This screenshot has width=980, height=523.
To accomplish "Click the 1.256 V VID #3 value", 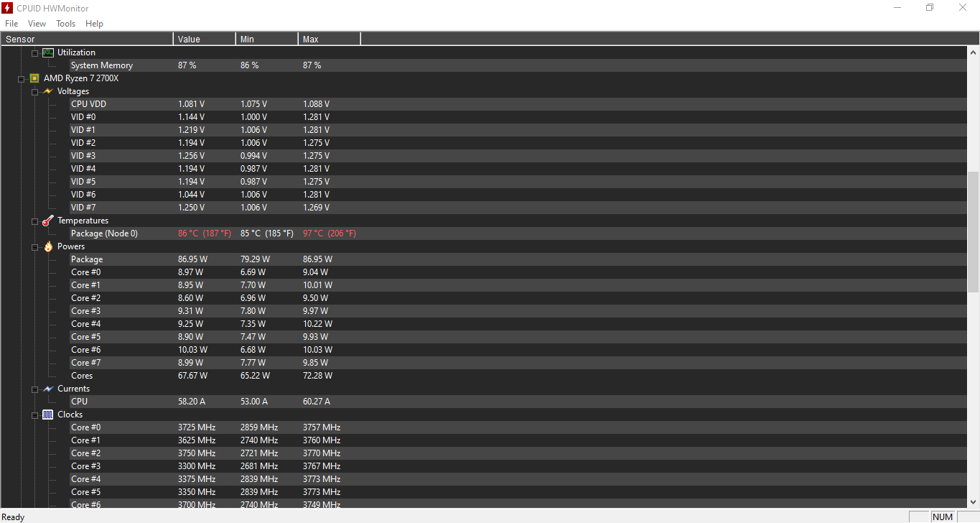I will (x=191, y=156).
